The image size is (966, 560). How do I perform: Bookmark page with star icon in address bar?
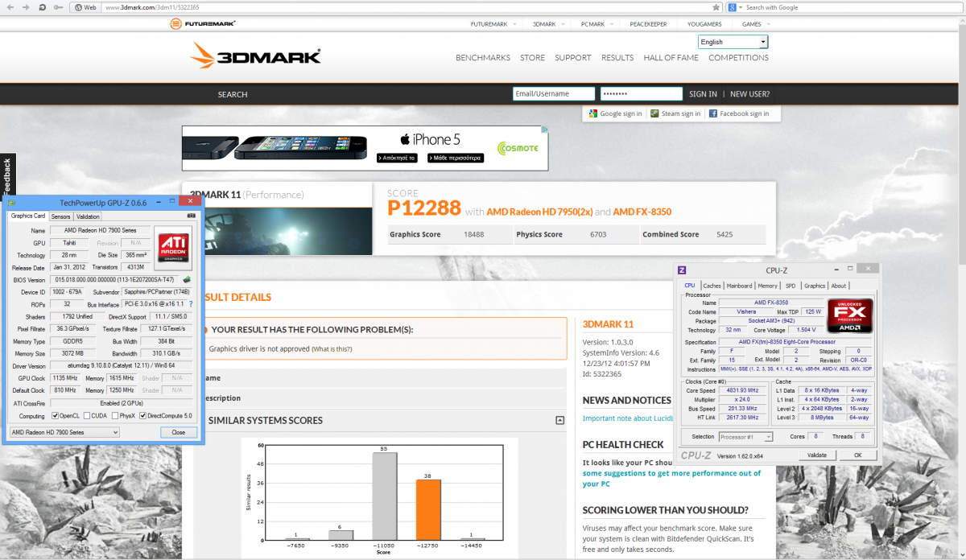(716, 7)
